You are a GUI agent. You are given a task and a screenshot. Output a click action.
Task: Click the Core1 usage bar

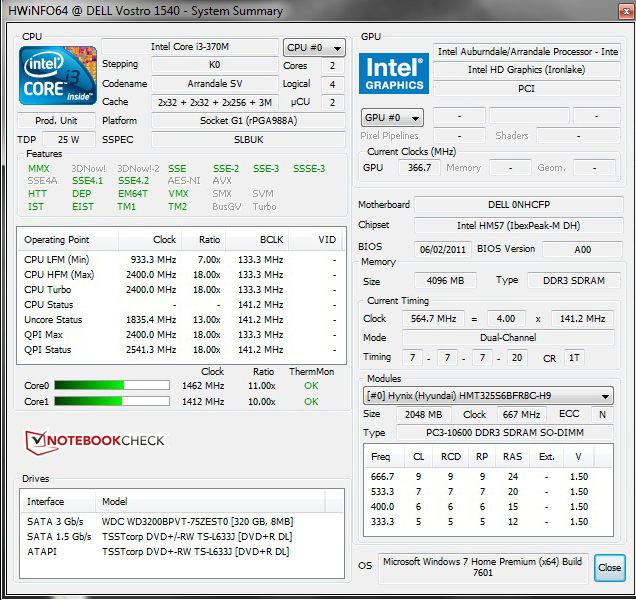(112, 401)
